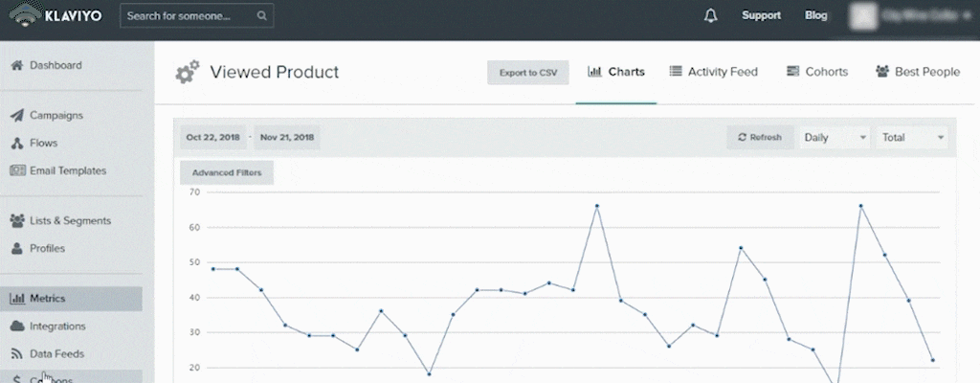The image size is (980, 383).
Task: Click the Klaviyo logo
Action: click(56, 15)
